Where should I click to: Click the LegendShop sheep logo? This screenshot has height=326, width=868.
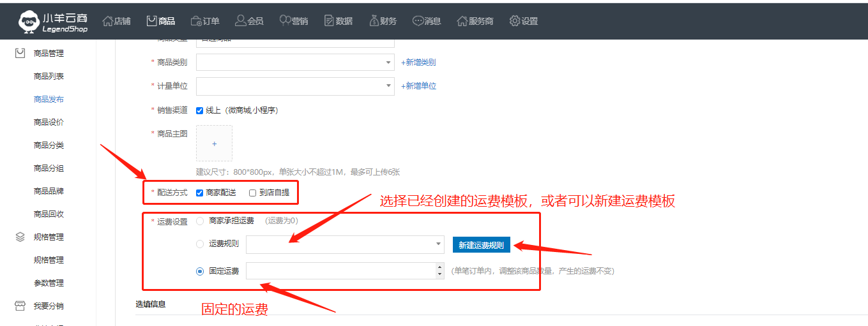tap(28, 20)
